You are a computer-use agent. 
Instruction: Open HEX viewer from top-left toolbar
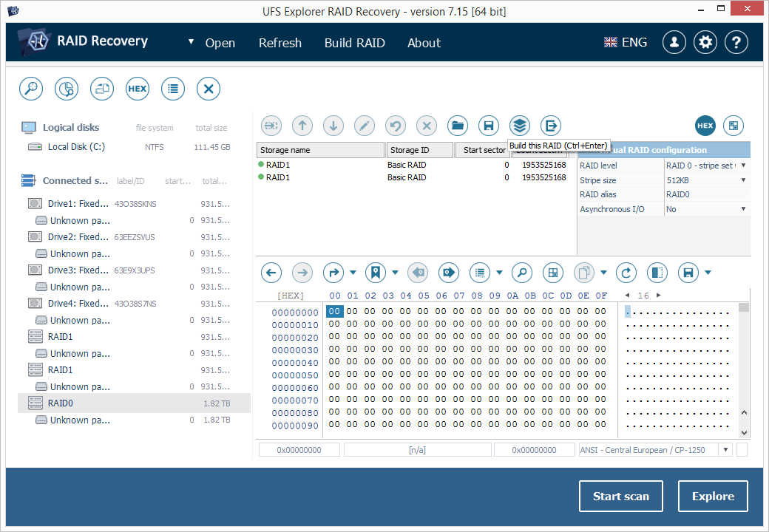pyautogui.click(x=138, y=89)
